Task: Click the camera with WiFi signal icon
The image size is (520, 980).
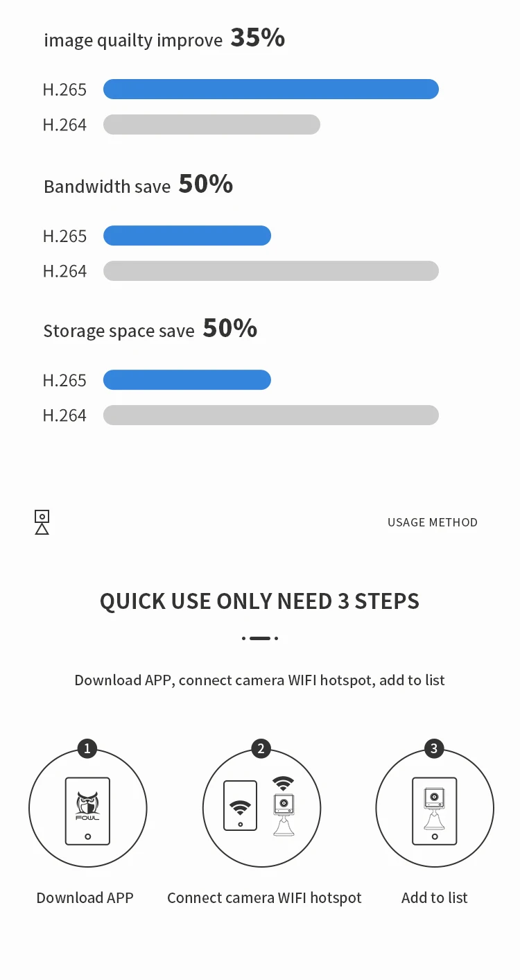Action: click(x=283, y=806)
